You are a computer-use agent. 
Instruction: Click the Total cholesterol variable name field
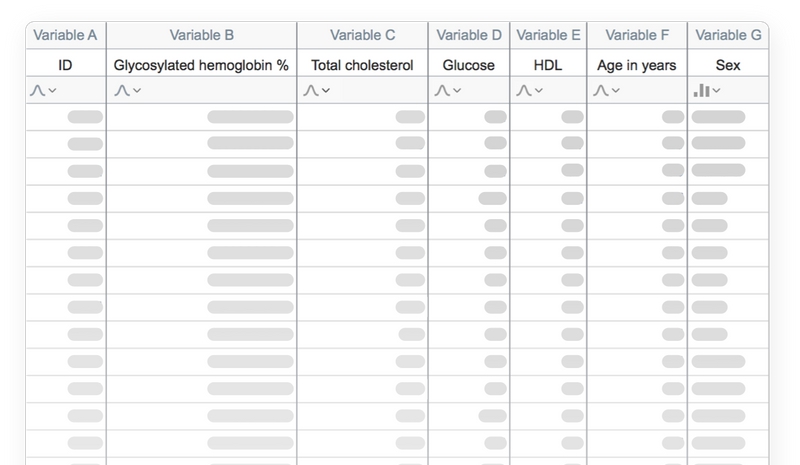pos(362,65)
